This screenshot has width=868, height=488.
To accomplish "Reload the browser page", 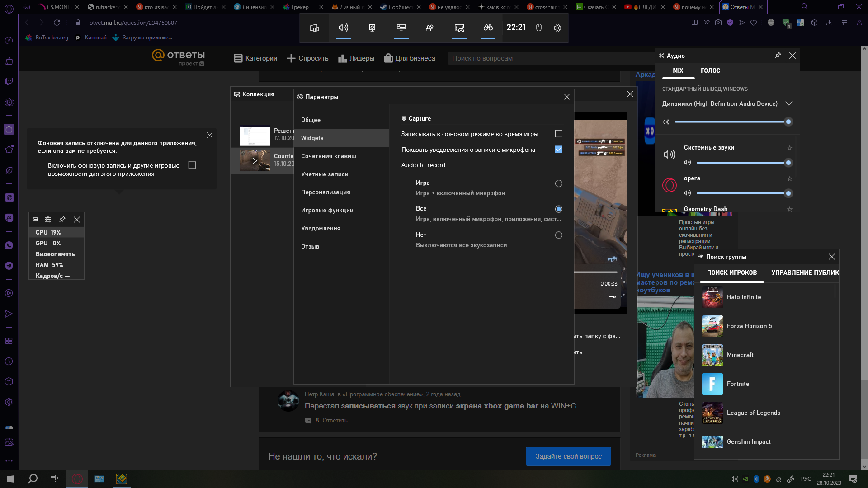I will tap(57, 23).
